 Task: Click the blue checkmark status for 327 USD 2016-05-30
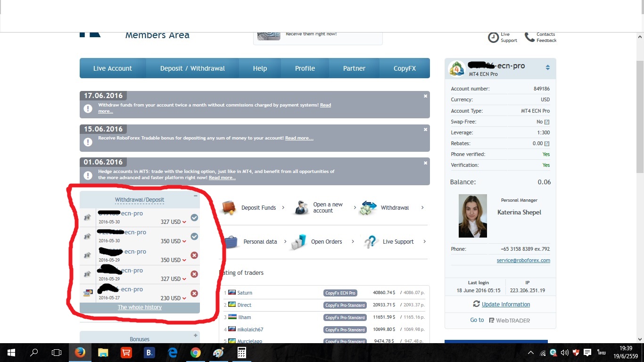(194, 218)
